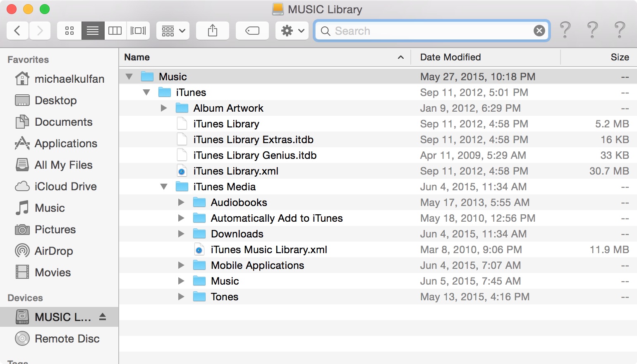Screen dimensions: 637x364
Task: Select the MUSIC L... drive in Devices
Action: click(x=59, y=317)
